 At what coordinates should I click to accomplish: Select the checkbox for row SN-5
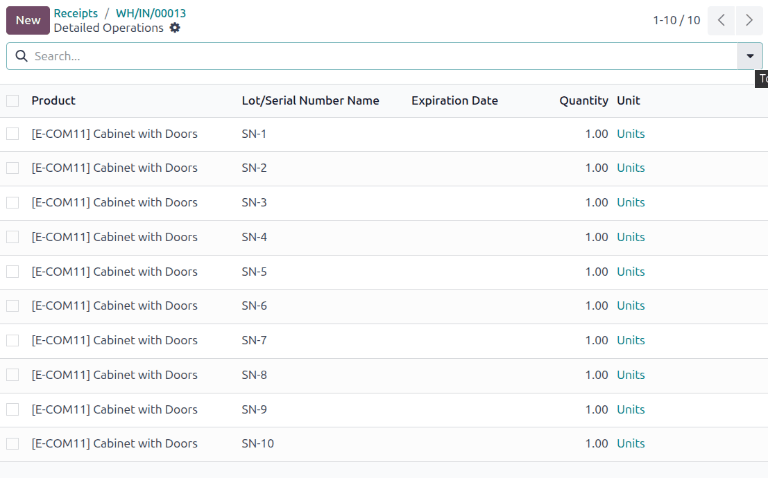tap(13, 271)
